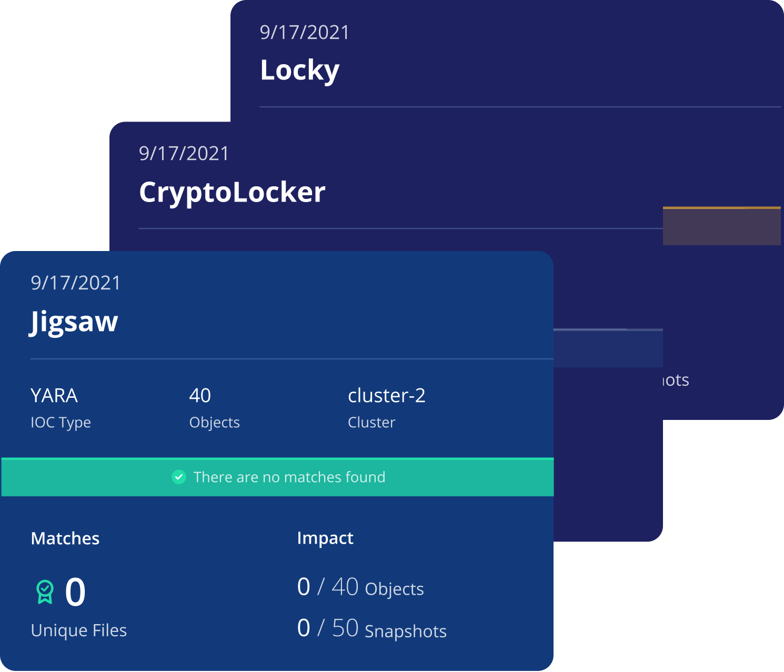Click the 0 / 40 Objects impact line
The width and height of the screenshot is (784, 672).
tap(360, 587)
